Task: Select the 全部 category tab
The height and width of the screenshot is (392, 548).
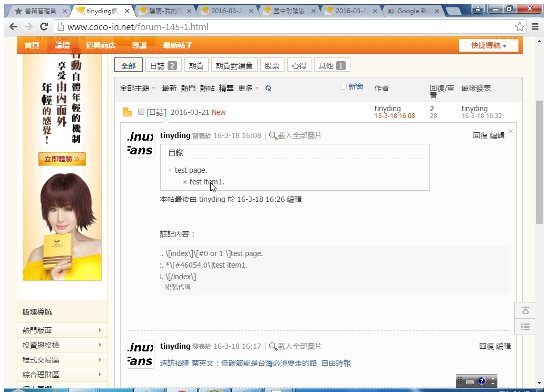Action: [x=128, y=66]
